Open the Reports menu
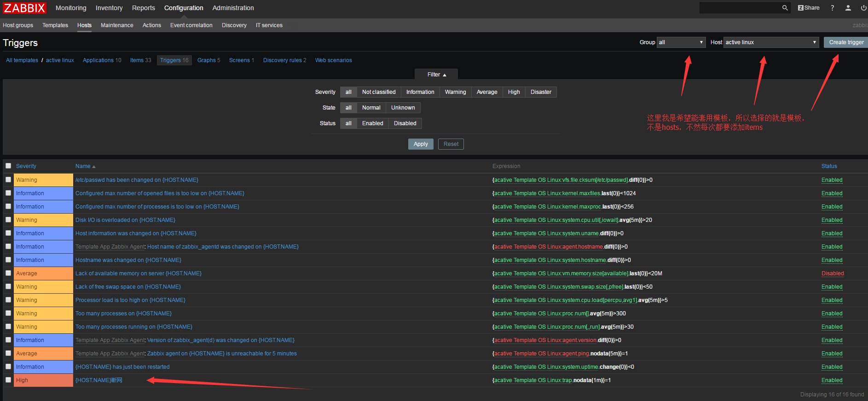This screenshot has height=401, width=868. pos(144,8)
